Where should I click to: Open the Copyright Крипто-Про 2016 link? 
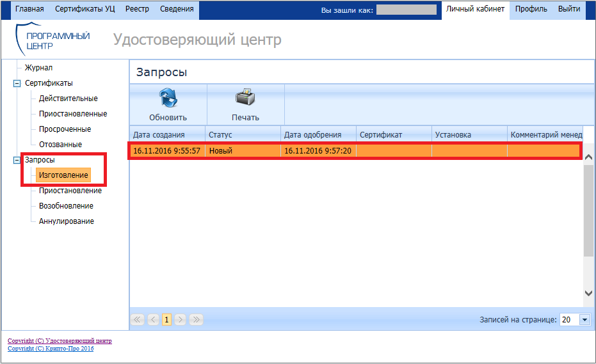point(51,349)
